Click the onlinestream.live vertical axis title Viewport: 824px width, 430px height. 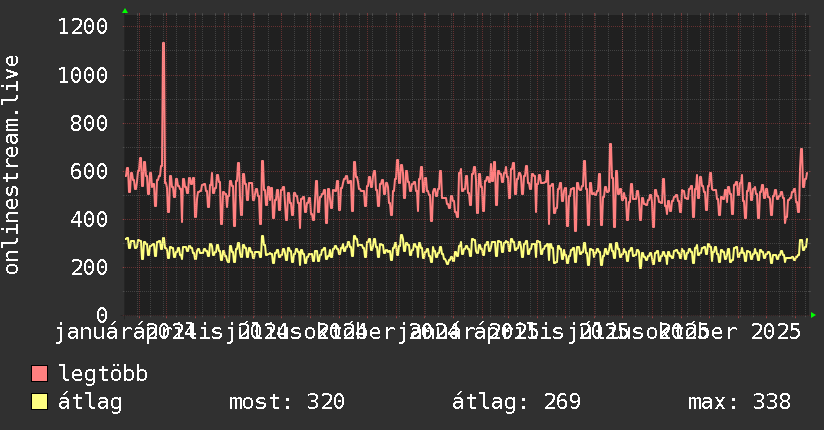[x=11, y=165]
